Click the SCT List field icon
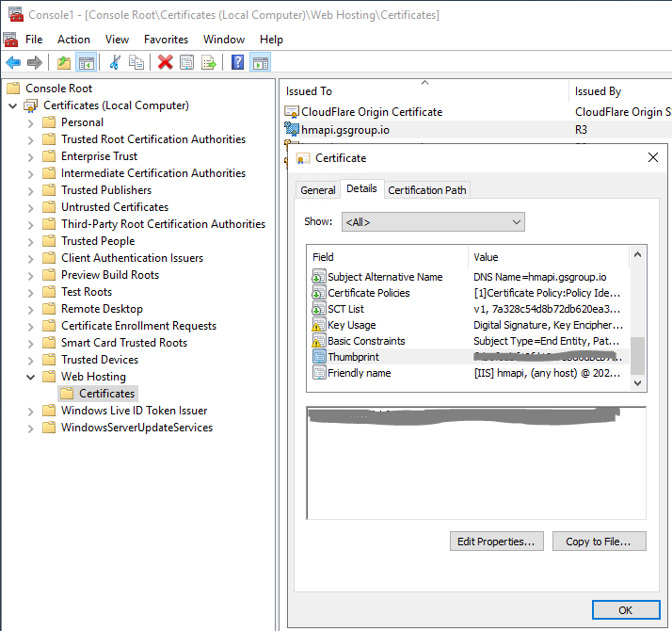This screenshot has width=672, height=631. pyautogui.click(x=318, y=309)
